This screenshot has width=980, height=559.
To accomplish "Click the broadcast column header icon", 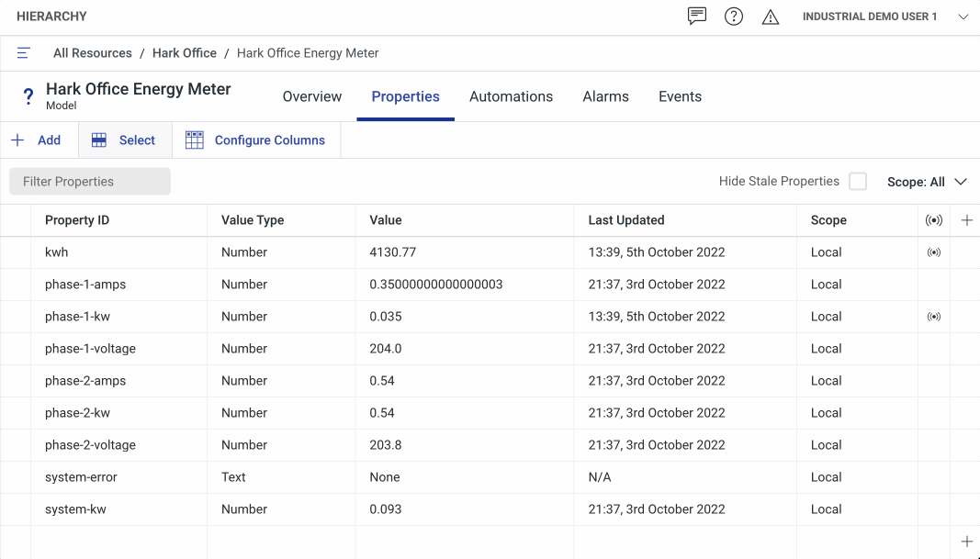I will point(934,220).
